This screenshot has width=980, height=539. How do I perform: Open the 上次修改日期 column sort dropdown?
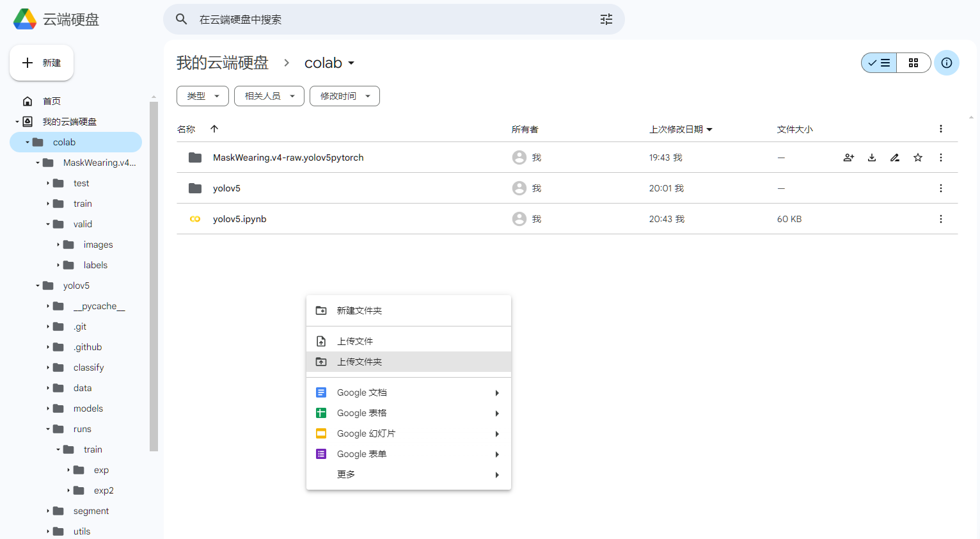(709, 129)
